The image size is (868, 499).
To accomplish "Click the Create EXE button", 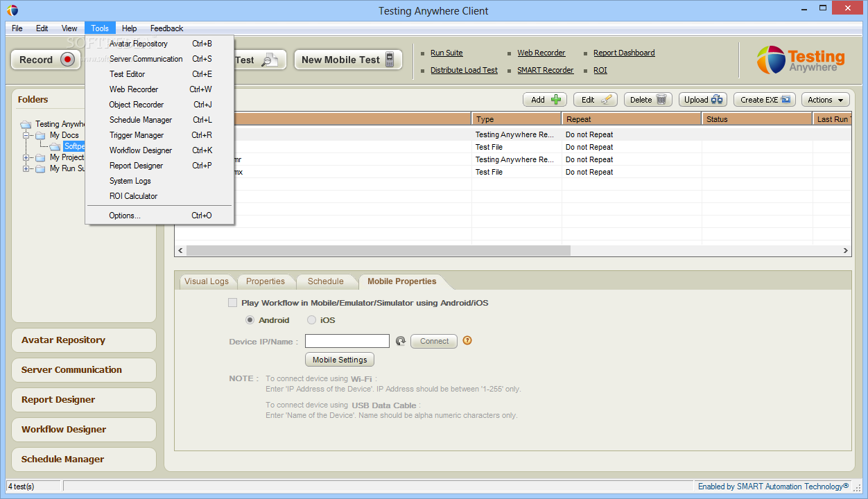I will tap(765, 100).
